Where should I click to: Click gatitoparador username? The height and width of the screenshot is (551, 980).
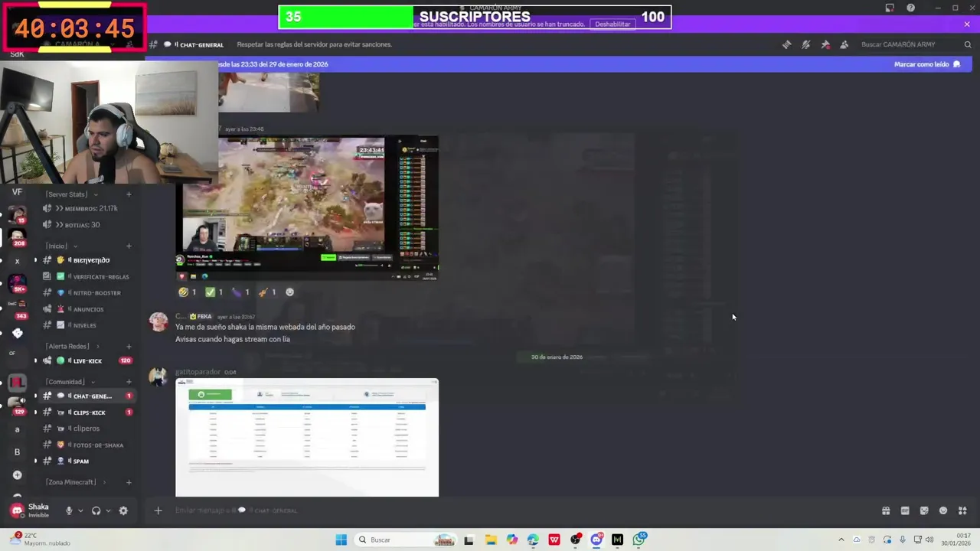coord(198,372)
